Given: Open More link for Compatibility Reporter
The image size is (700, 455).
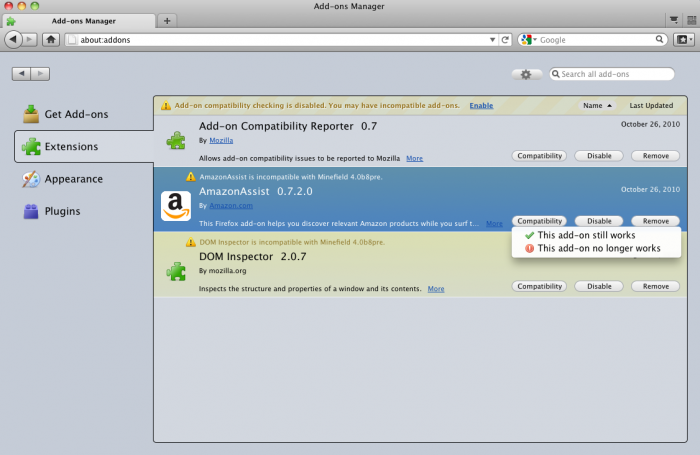Looking at the screenshot, I should point(414,158).
